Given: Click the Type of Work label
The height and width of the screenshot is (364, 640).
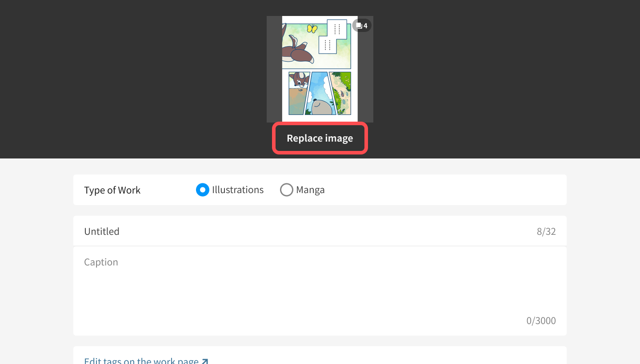Looking at the screenshot, I should 112,190.
